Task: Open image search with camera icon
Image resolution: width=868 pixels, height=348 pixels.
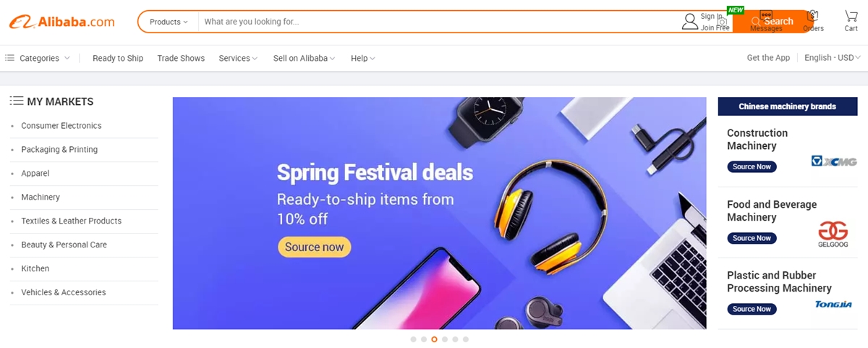Action: tap(722, 22)
